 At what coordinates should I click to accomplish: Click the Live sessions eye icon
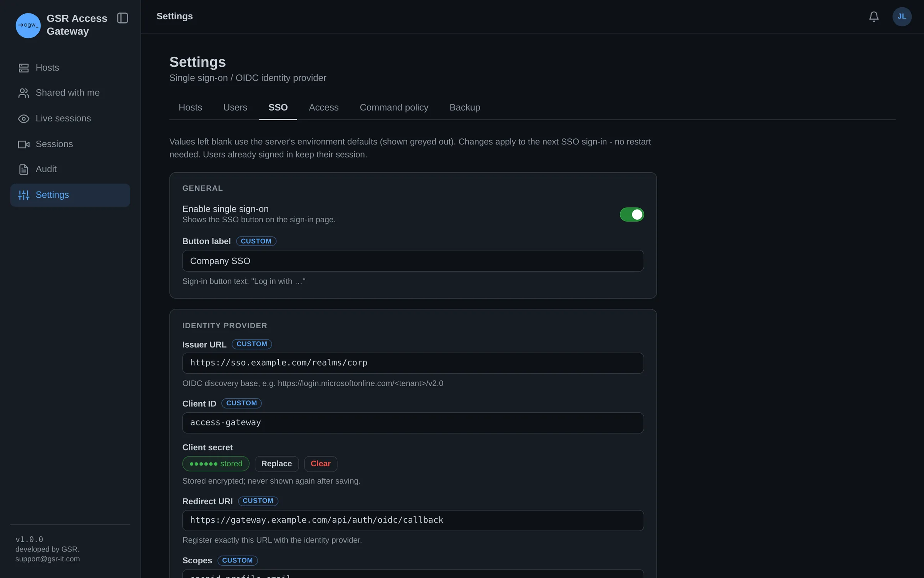(x=23, y=119)
